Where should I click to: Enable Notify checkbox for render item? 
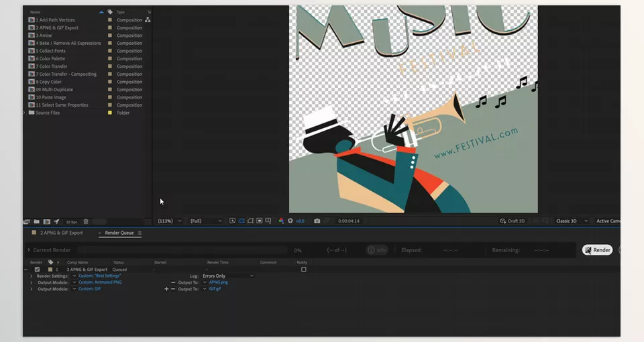coord(303,270)
